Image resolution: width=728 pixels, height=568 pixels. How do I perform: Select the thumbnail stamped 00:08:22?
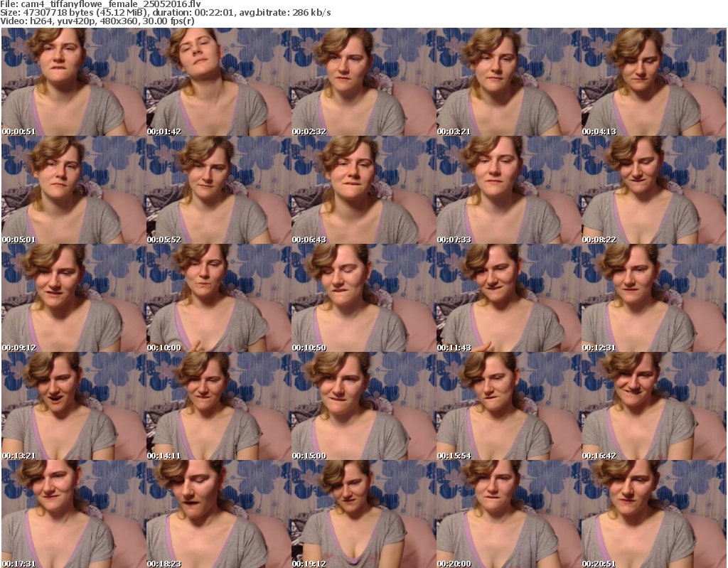coord(654,190)
